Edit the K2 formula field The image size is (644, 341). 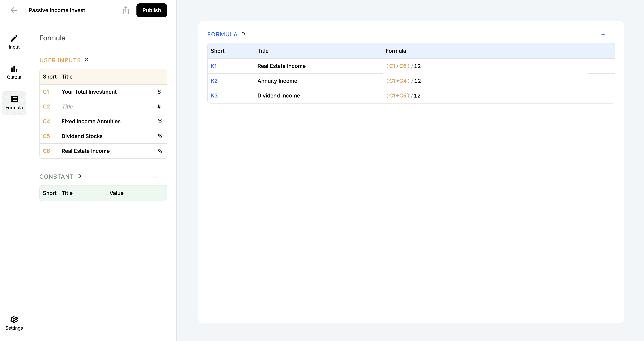[x=485, y=81]
